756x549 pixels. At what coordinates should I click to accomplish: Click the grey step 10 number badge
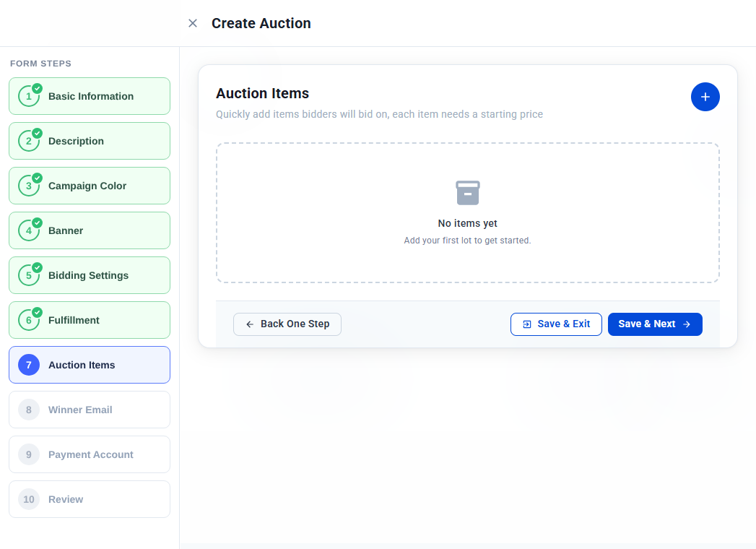[29, 499]
